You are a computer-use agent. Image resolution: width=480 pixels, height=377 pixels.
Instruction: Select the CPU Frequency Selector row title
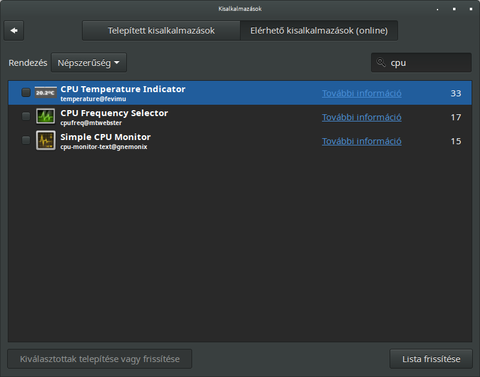tap(114, 113)
